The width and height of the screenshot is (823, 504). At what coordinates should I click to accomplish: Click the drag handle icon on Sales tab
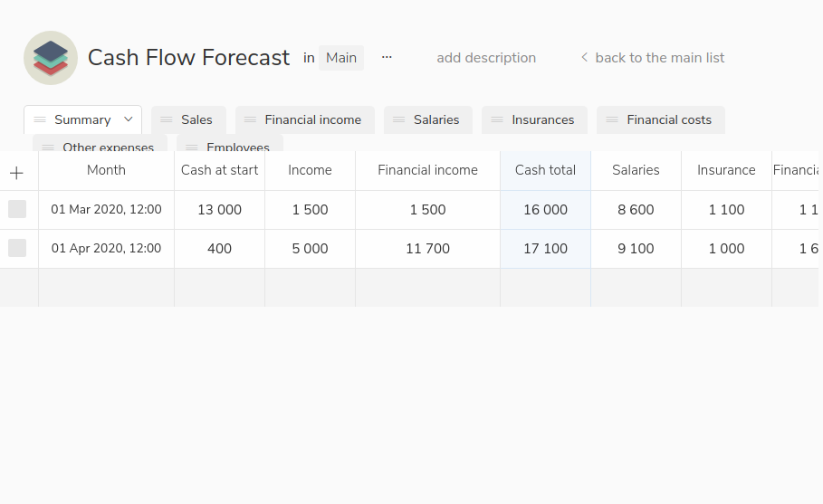(167, 119)
